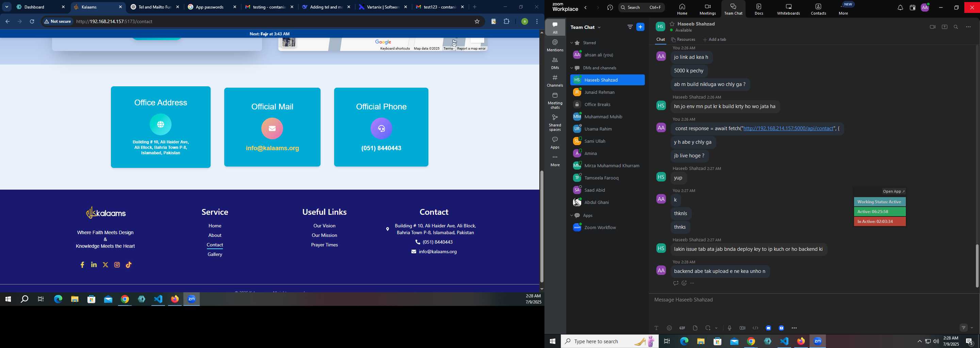Open the Docs tab in Zoom
The width and height of the screenshot is (980, 348).
[759, 10]
